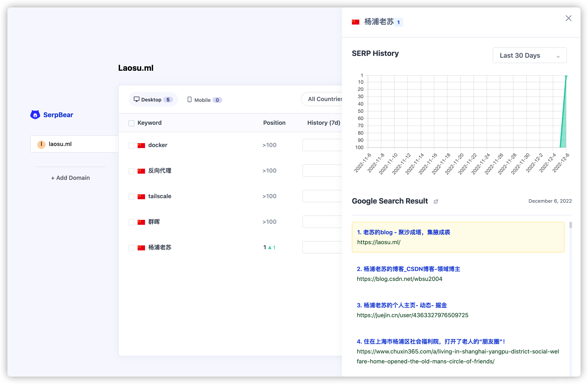Viewport: 588px width, 384px height.
Task: Close the keyword details panel
Action: coord(568,18)
